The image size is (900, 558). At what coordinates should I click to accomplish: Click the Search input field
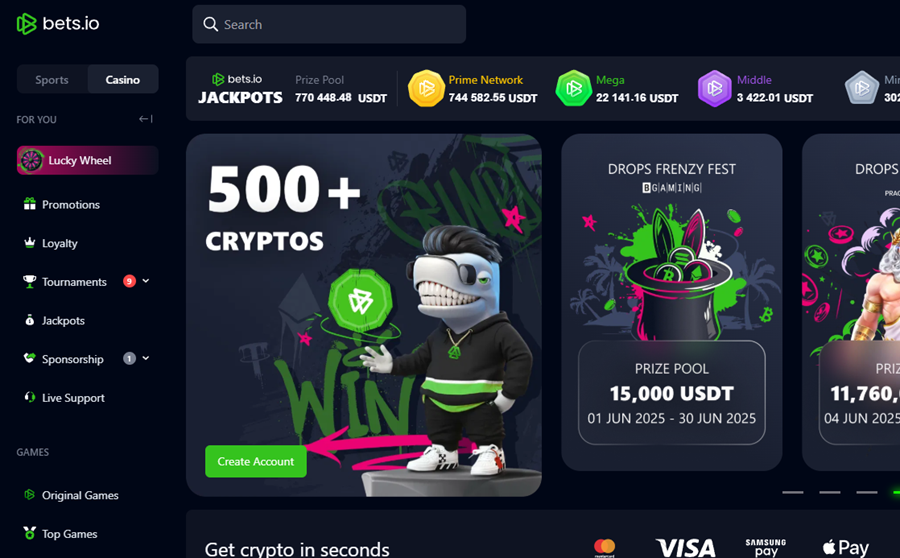[329, 24]
